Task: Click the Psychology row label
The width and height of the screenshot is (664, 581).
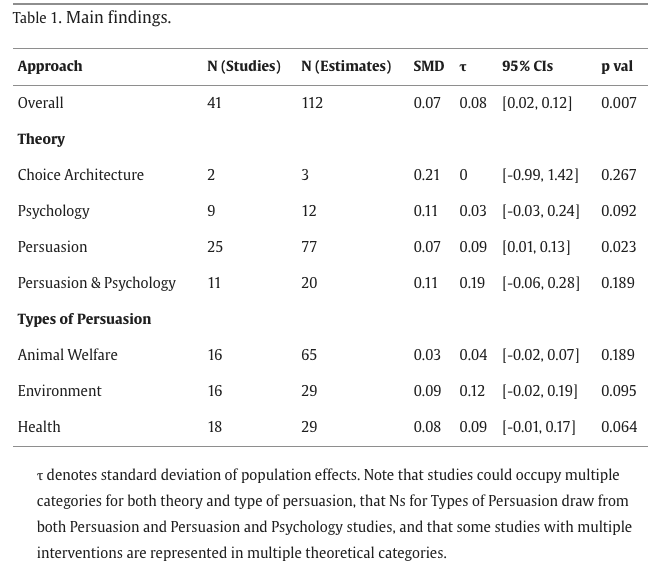Action: 53,211
